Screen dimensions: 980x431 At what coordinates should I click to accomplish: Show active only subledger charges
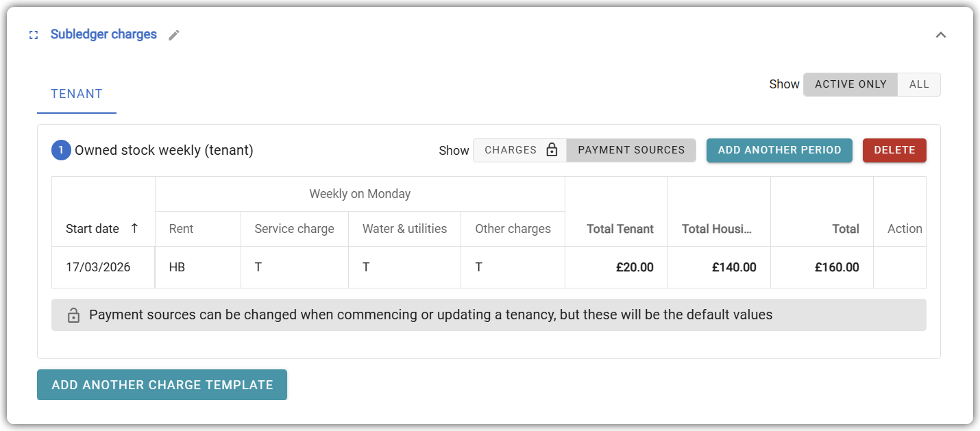(x=850, y=84)
